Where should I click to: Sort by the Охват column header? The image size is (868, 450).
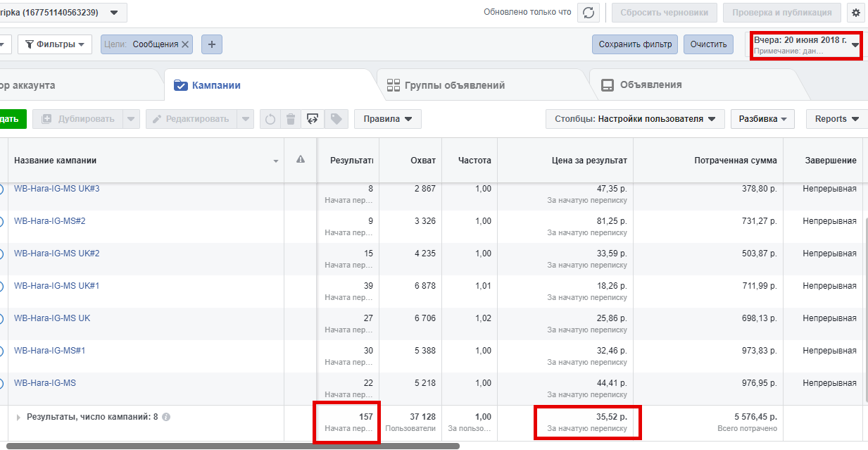[x=410, y=161]
